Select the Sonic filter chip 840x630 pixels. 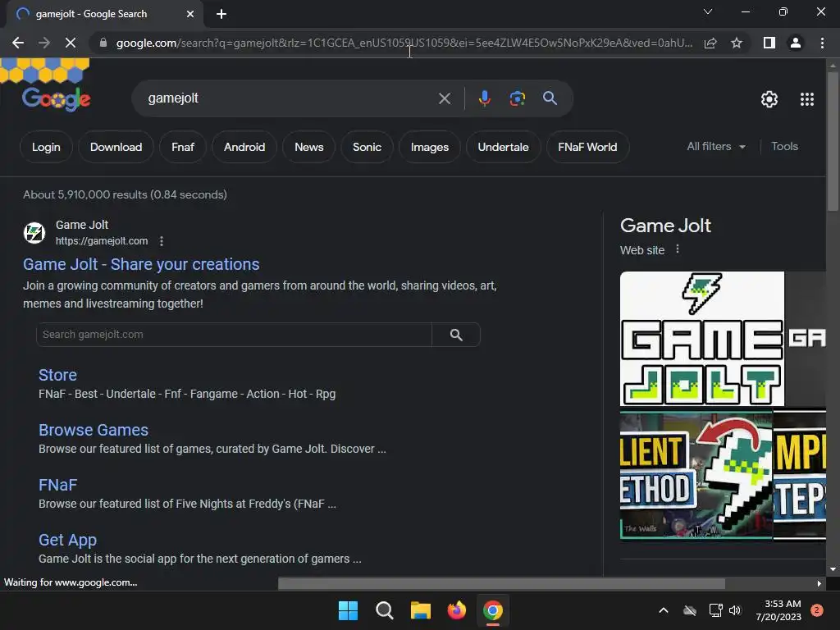(x=367, y=147)
